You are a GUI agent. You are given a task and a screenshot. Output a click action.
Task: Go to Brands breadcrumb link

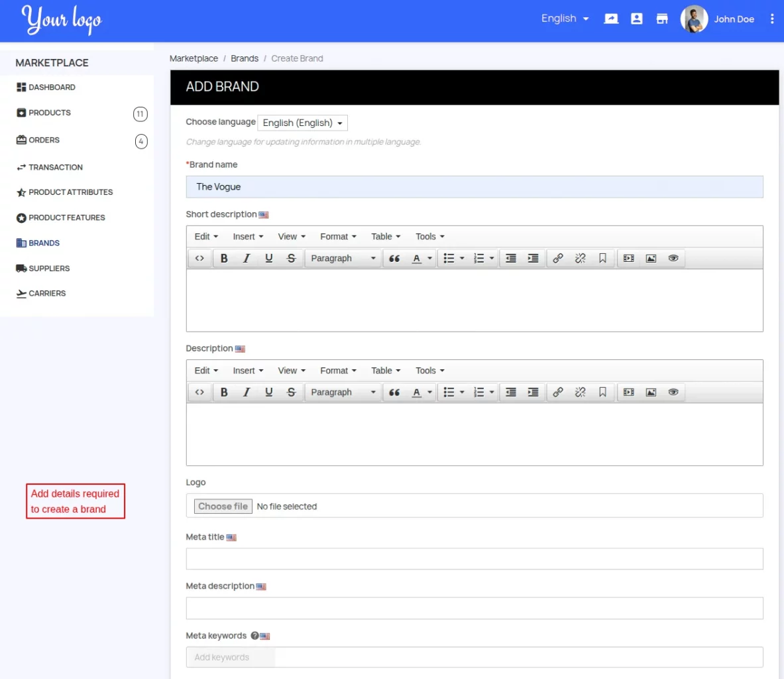click(245, 58)
